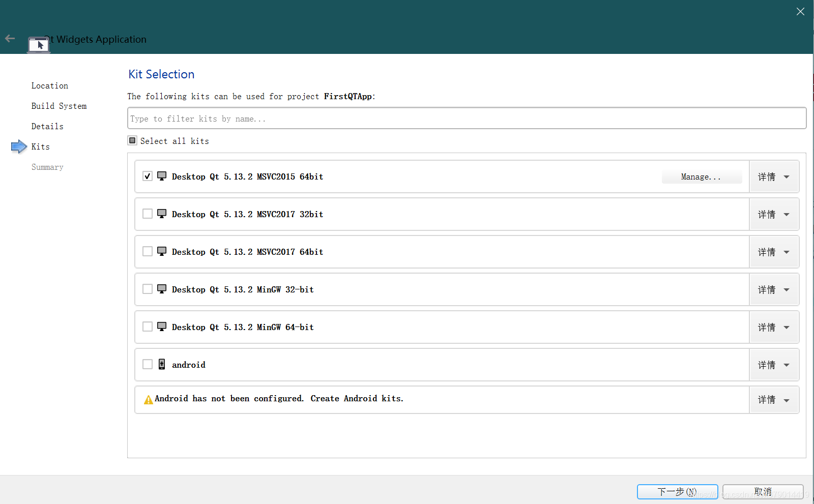Select the Summary wizard step
Screen dimensions: 814x504
pyautogui.click(x=47, y=167)
